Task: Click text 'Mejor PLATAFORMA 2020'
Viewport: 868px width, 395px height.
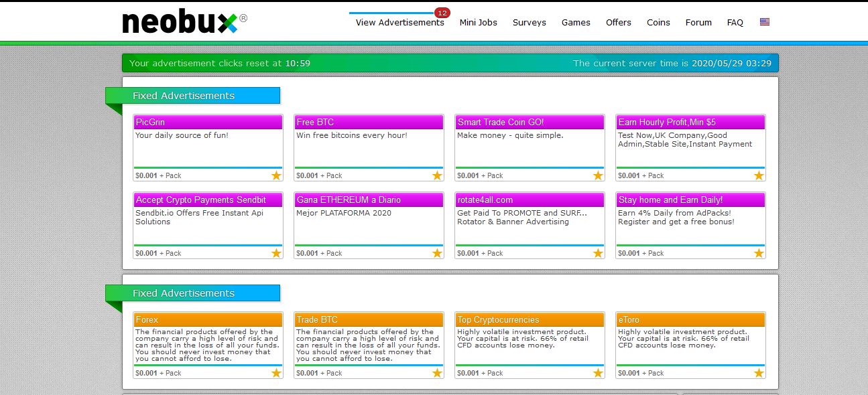Action: [344, 213]
